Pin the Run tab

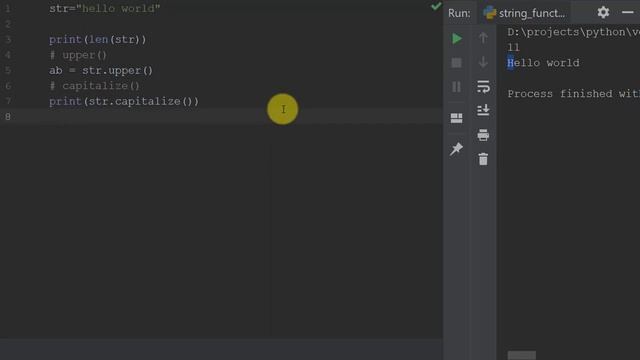[456, 149]
